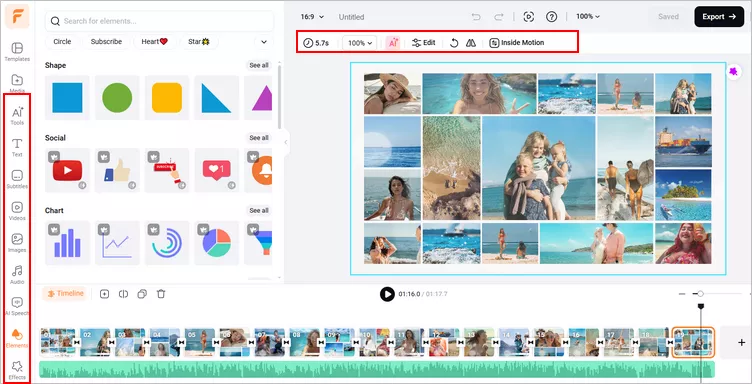752x384 pixels.
Task: Open the 5.7s duration setting
Action: (316, 43)
